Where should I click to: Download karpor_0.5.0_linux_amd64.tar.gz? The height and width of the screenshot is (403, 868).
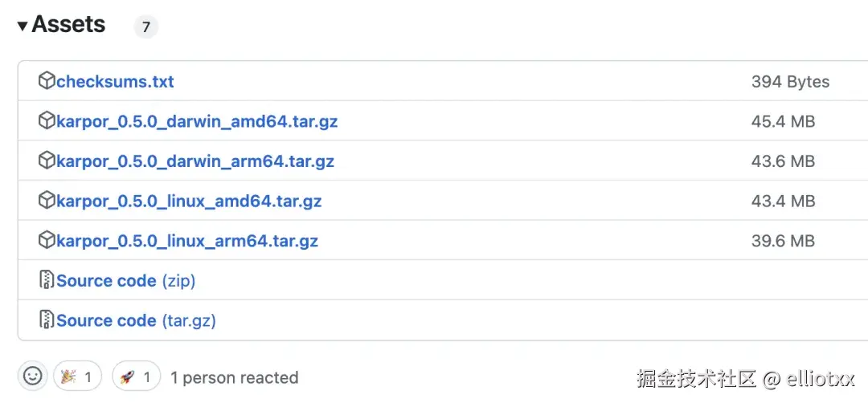pyautogui.click(x=189, y=201)
